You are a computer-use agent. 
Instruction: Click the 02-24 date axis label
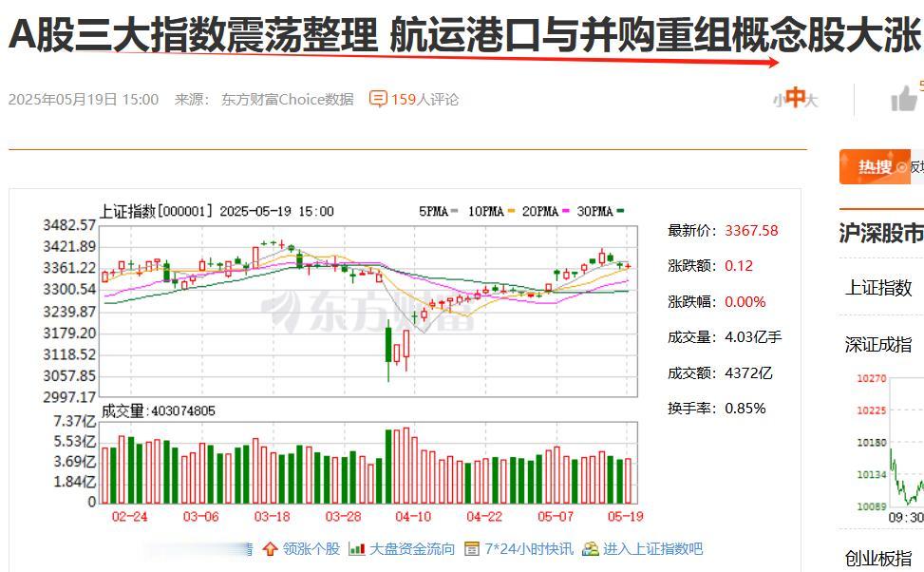(x=129, y=517)
